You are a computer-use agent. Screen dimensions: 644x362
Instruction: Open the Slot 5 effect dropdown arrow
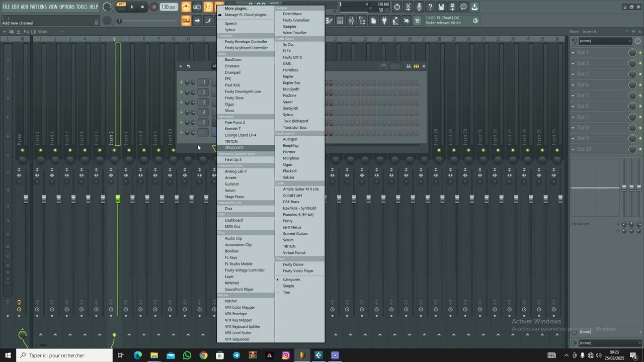click(x=573, y=96)
